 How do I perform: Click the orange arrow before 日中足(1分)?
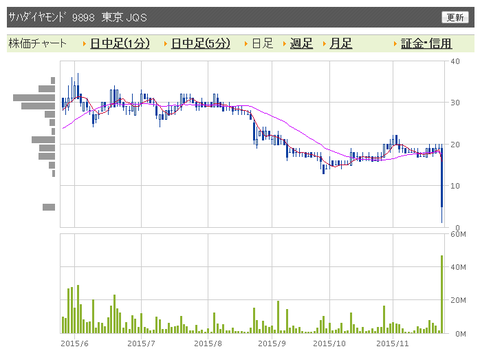pyautogui.click(x=85, y=44)
